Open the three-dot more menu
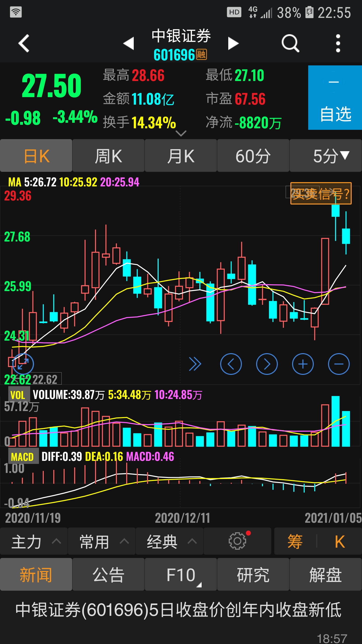Screen dimensions: 362x644 pyautogui.click(x=338, y=43)
